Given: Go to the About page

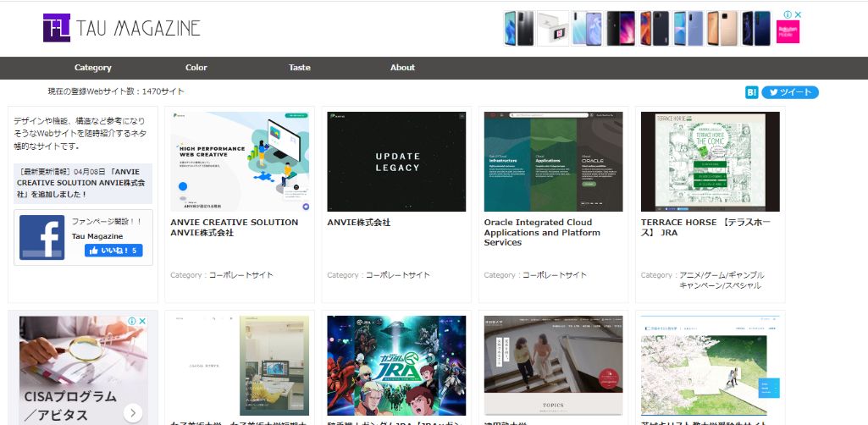Looking at the screenshot, I should pos(402,68).
